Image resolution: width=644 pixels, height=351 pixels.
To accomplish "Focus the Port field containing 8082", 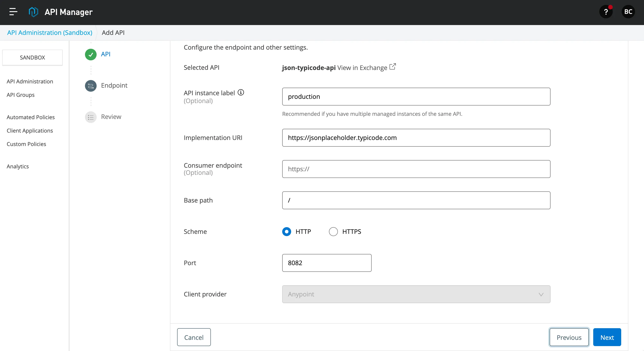I will [327, 263].
